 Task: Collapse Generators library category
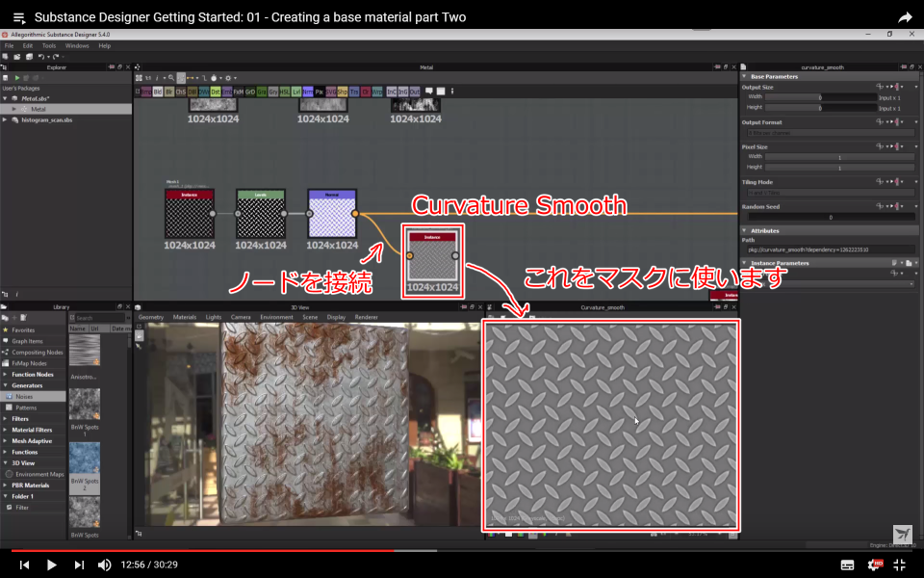tap(6, 385)
